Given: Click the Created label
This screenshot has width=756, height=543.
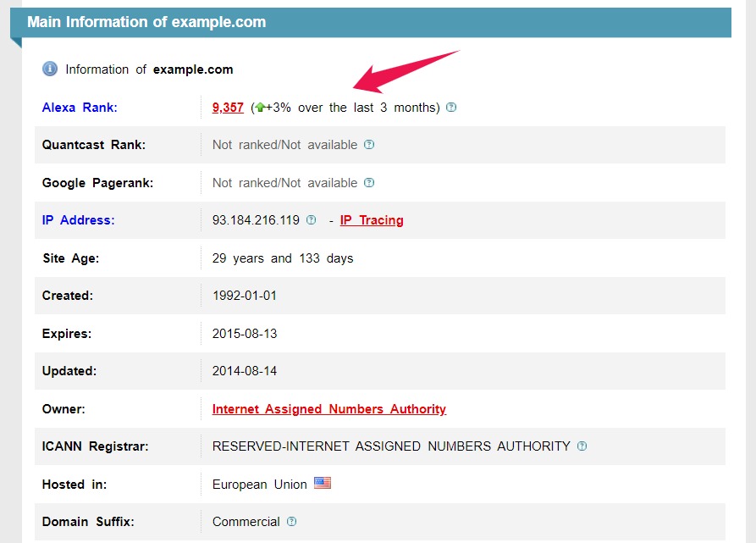Looking at the screenshot, I should click(x=68, y=296).
